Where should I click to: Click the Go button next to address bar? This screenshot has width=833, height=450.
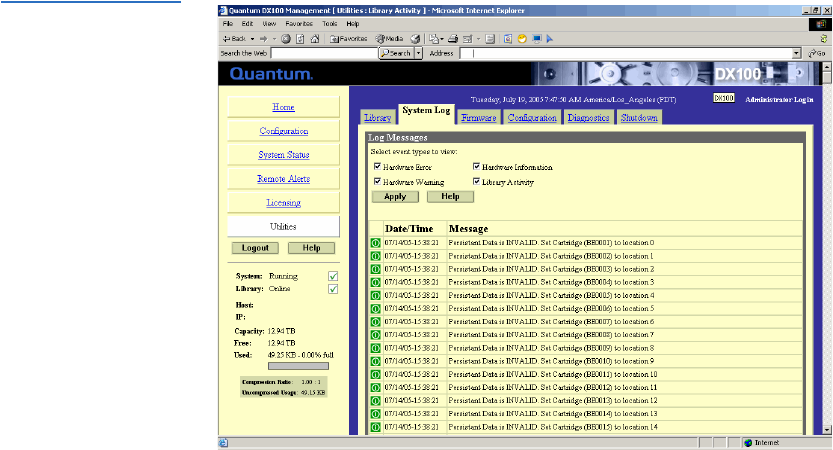pyautogui.click(x=817, y=53)
